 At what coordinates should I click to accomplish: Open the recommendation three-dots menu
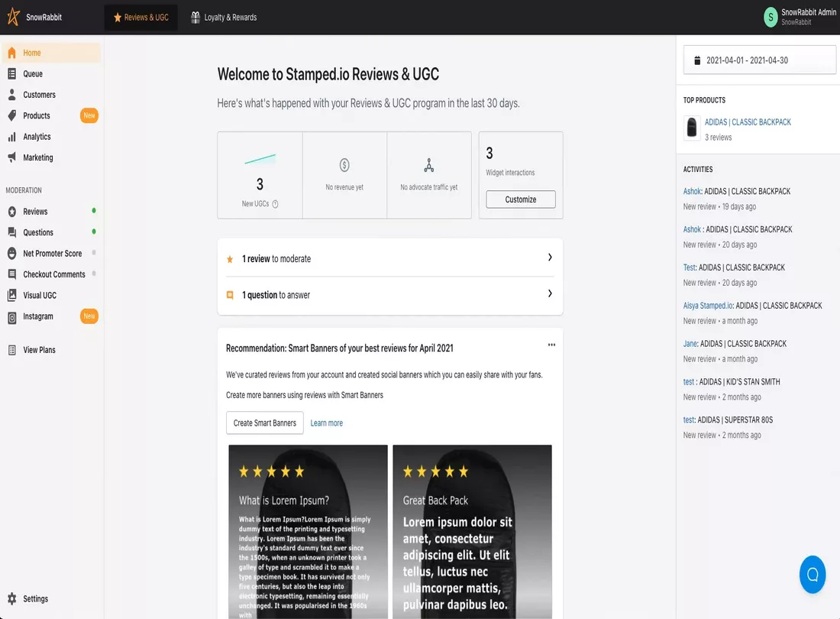[x=551, y=345]
